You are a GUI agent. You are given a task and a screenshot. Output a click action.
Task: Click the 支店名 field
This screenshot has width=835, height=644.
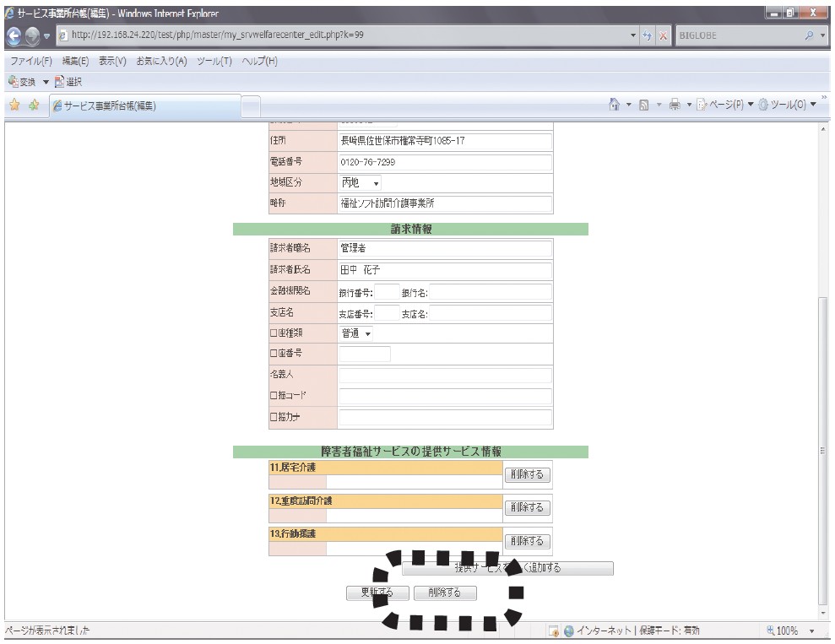point(490,313)
